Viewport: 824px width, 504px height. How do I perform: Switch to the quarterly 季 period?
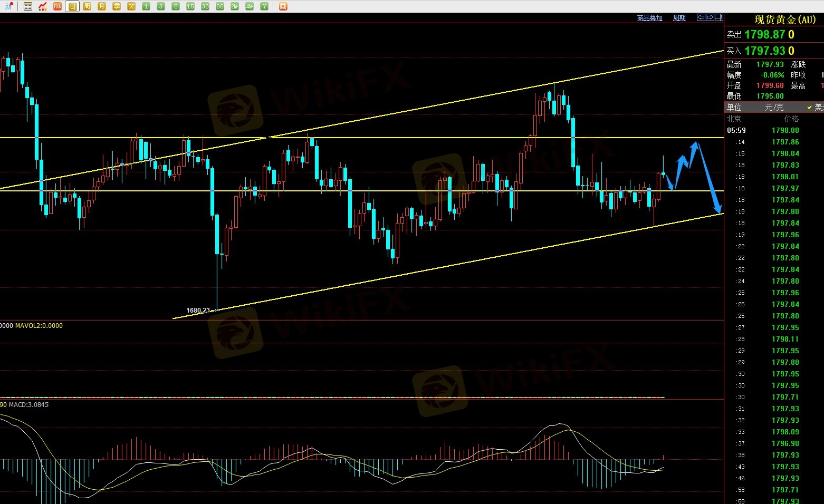[117, 6]
